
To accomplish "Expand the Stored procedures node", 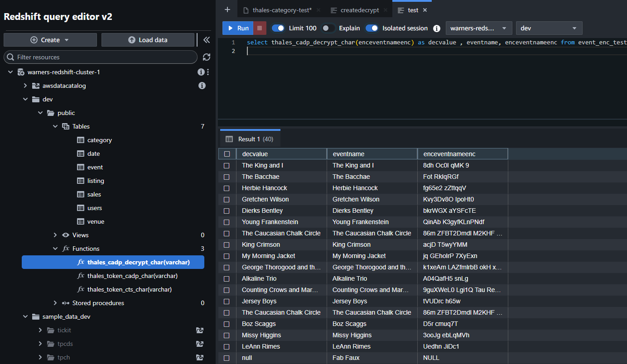I will coord(55,303).
